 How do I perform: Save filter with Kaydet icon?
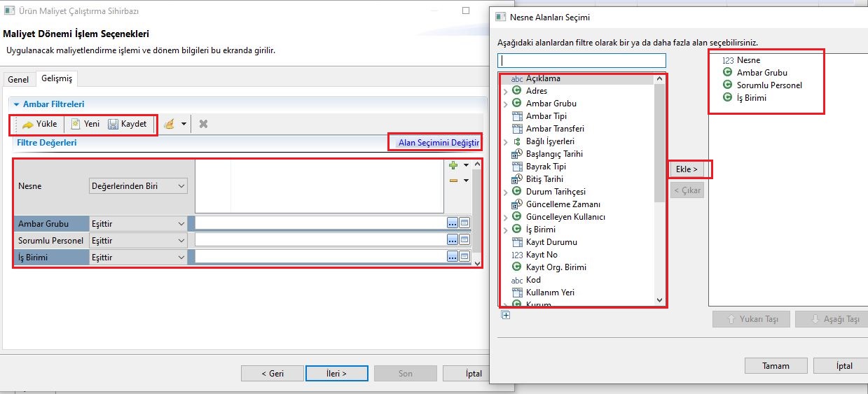point(113,124)
